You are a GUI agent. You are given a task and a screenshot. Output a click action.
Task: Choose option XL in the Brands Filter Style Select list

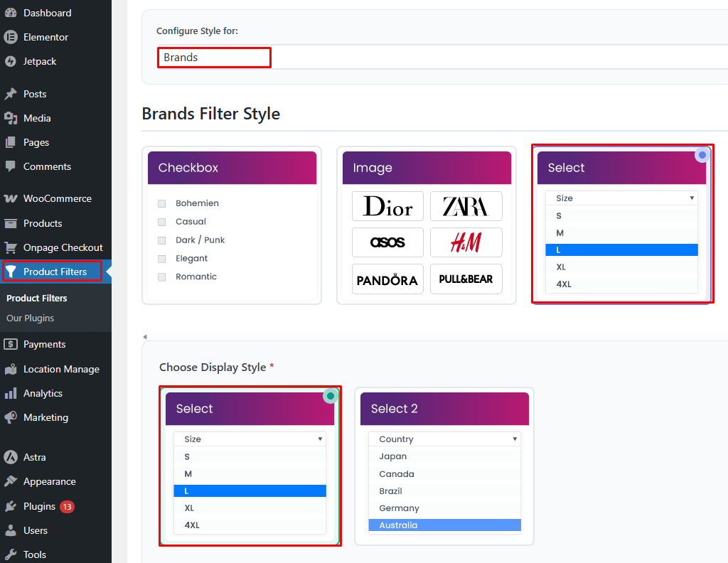click(x=621, y=267)
